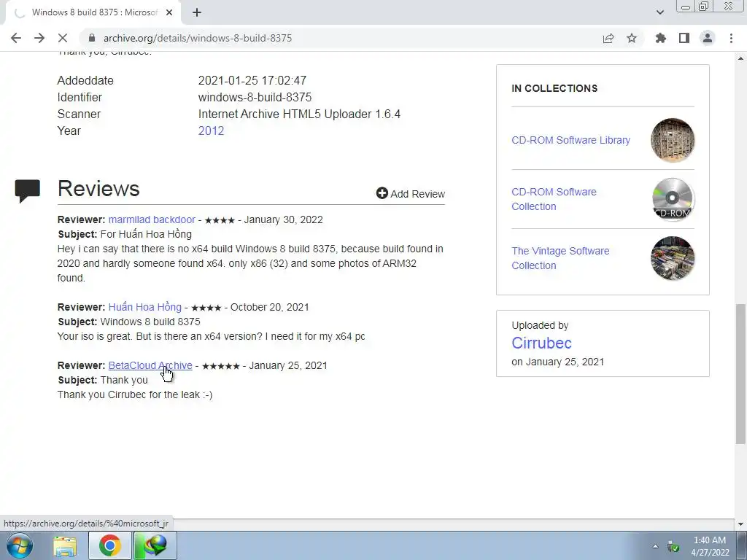Toggle Chrome side panel
747x560 pixels.
coord(684,38)
